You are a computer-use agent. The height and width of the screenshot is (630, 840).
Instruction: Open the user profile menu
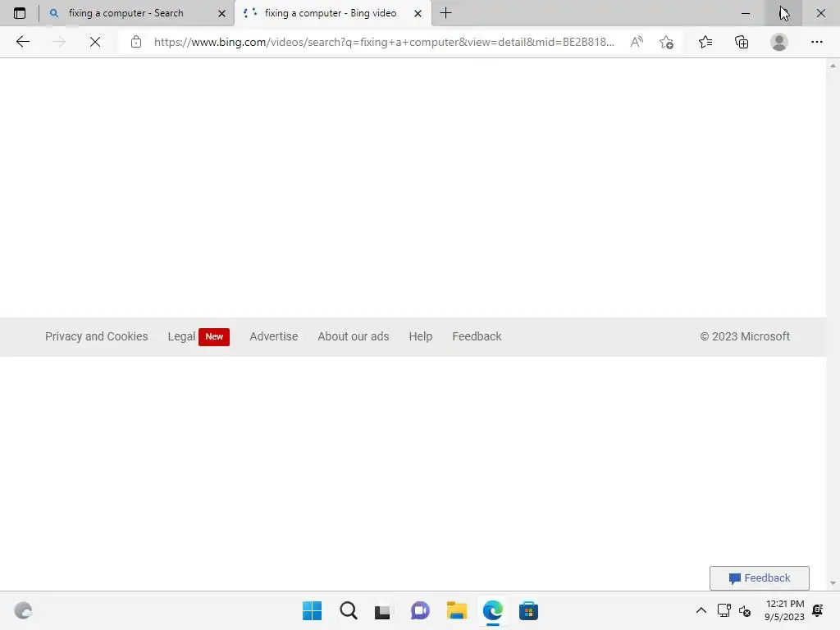pyautogui.click(x=779, y=42)
